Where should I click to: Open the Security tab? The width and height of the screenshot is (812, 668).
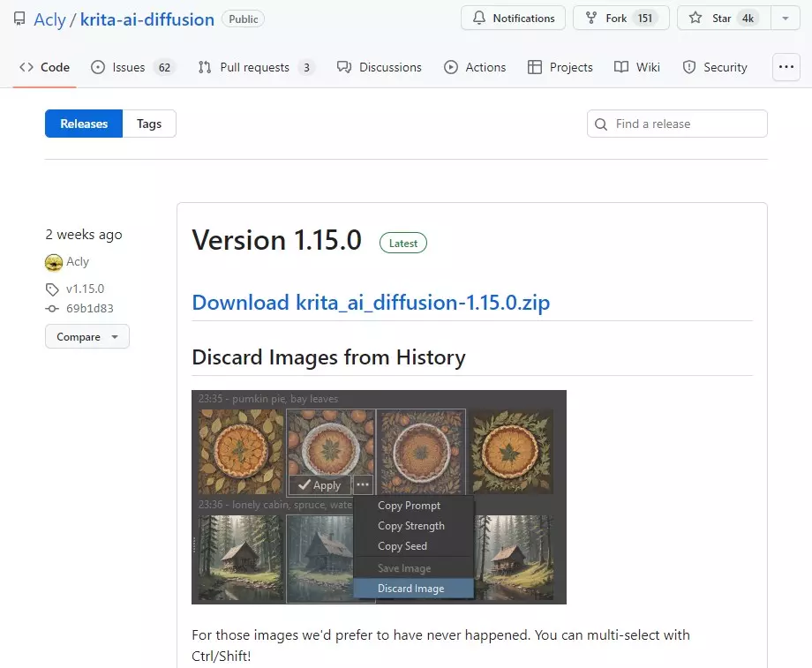pyautogui.click(x=715, y=67)
